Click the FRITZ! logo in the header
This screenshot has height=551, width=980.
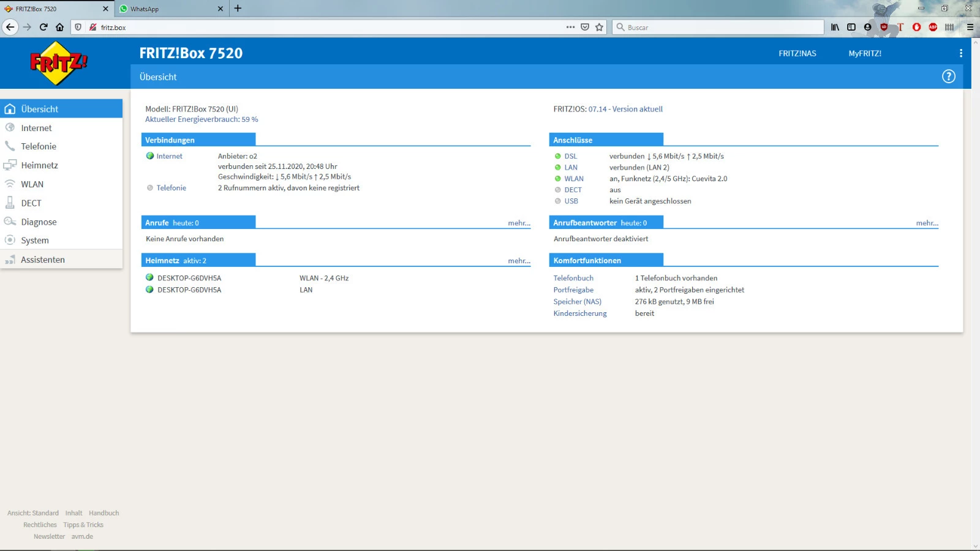tap(59, 63)
